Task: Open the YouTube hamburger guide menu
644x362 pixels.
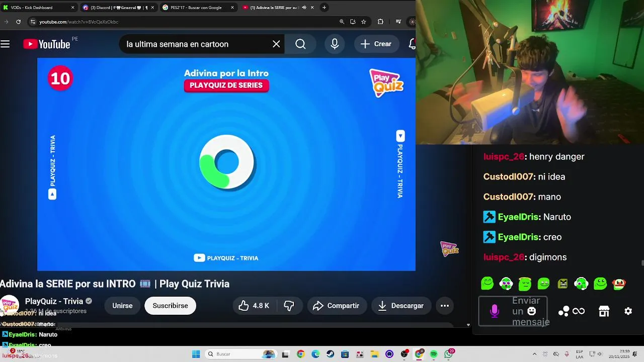Action: pos(5,44)
